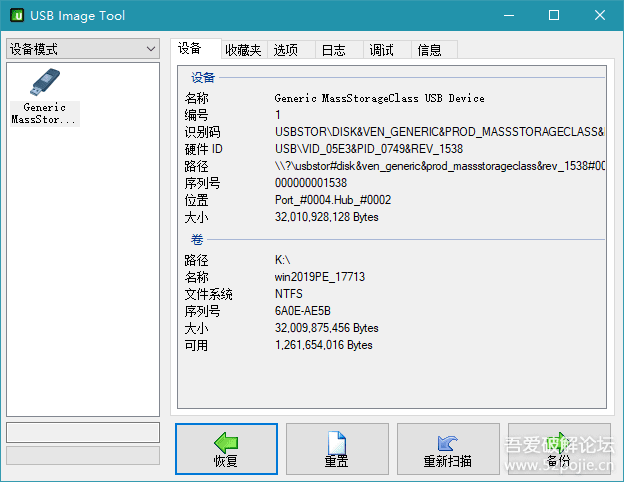
Task: Switch to the 调试 tab
Action: (386, 50)
